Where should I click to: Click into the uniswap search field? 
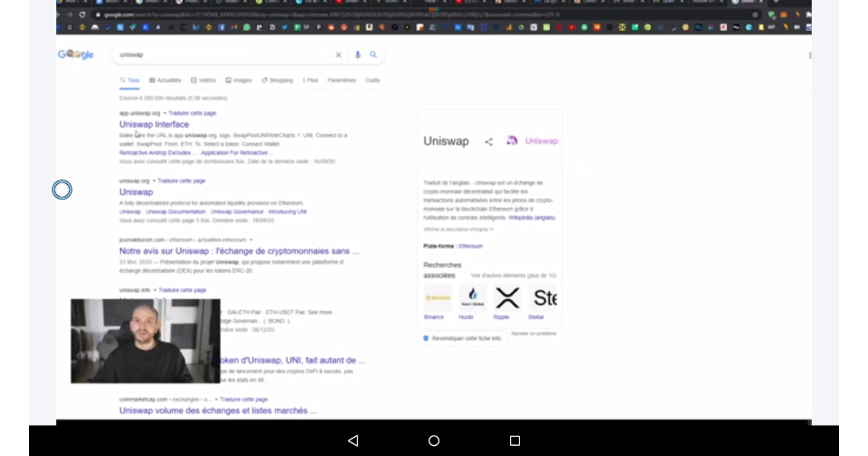(x=224, y=55)
